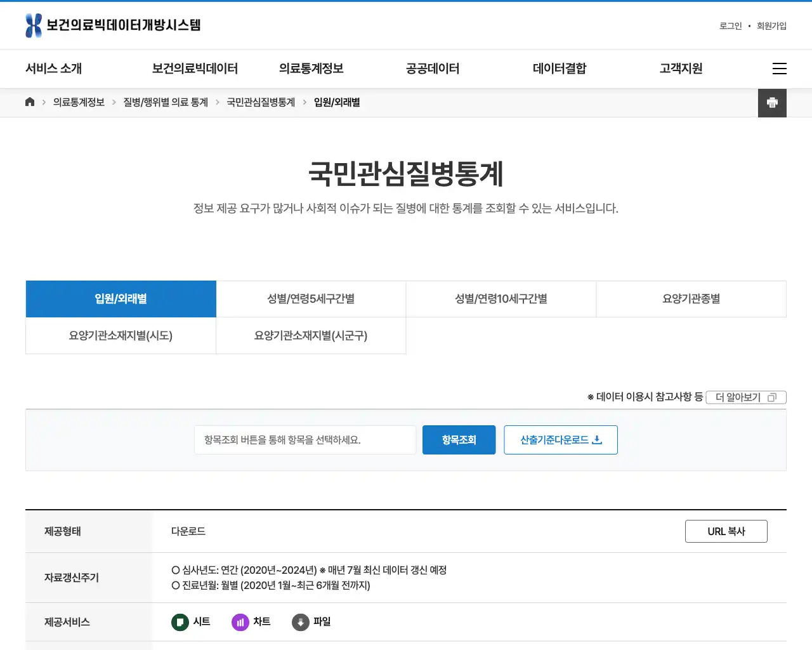The height and width of the screenshot is (650, 812).
Task: Click the 차트 service icon
Action: click(240, 622)
